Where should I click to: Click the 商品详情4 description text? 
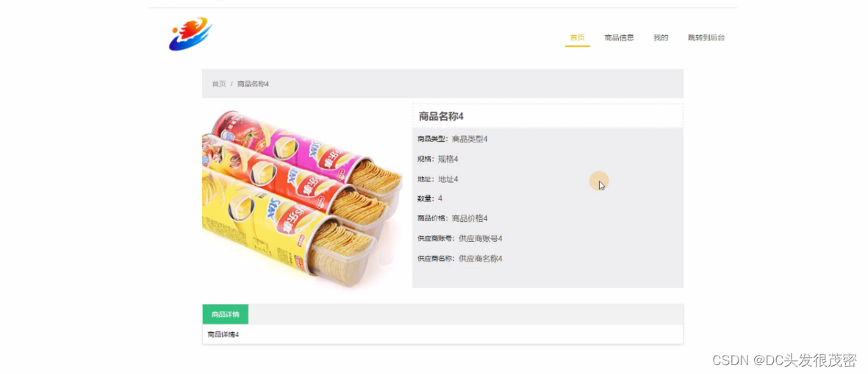click(x=223, y=335)
